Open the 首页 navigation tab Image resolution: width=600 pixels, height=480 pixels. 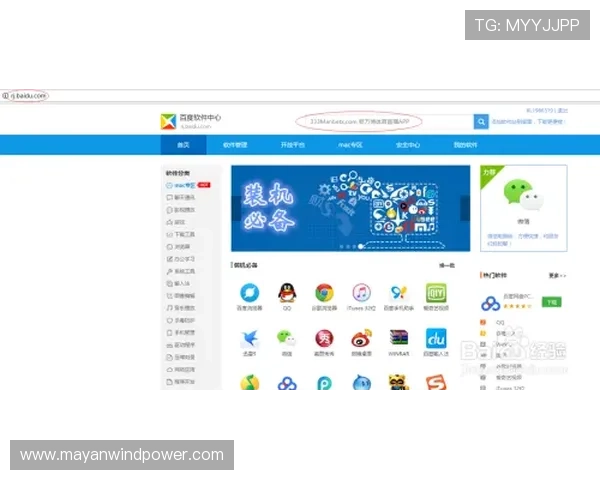(x=183, y=145)
